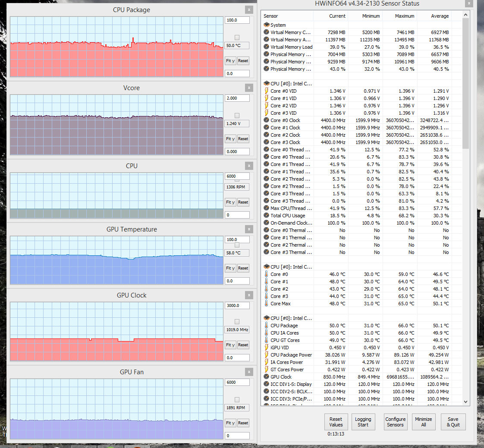484x448 pixels.
Task: Click the GPU Clock row icon
Action: coord(267,377)
